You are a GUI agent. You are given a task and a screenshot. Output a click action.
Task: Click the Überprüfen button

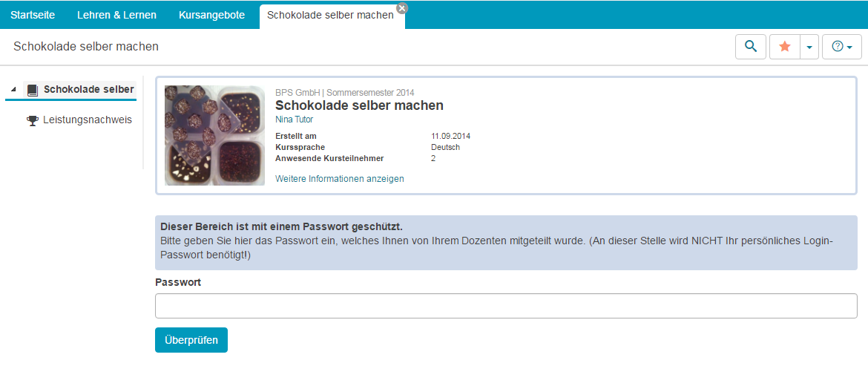(191, 340)
